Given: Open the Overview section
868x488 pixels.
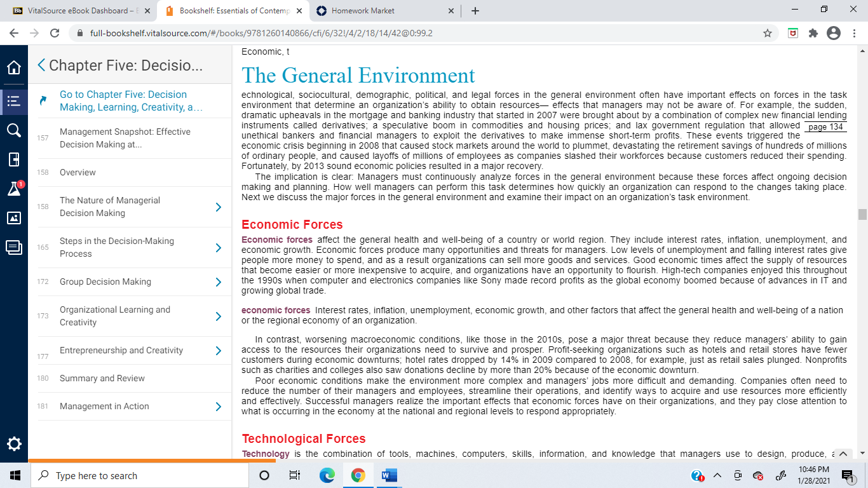Looking at the screenshot, I should point(78,172).
